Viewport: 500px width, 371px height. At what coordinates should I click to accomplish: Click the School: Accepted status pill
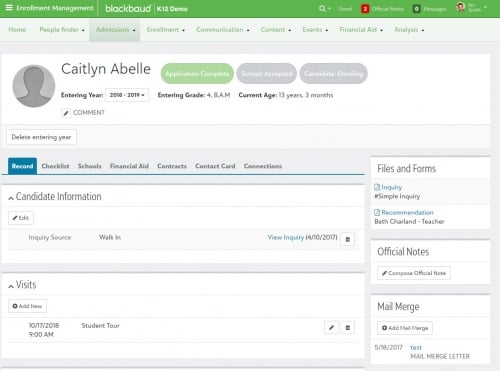coord(267,74)
